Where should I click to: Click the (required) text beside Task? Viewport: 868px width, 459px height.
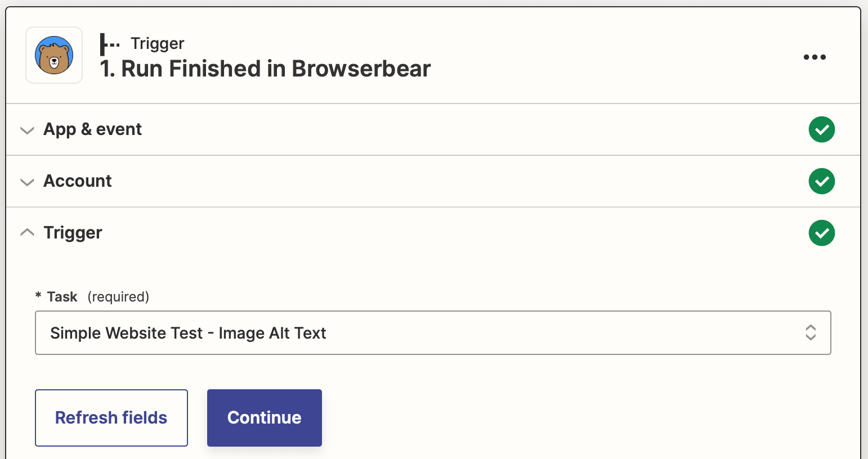click(x=118, y=297)
